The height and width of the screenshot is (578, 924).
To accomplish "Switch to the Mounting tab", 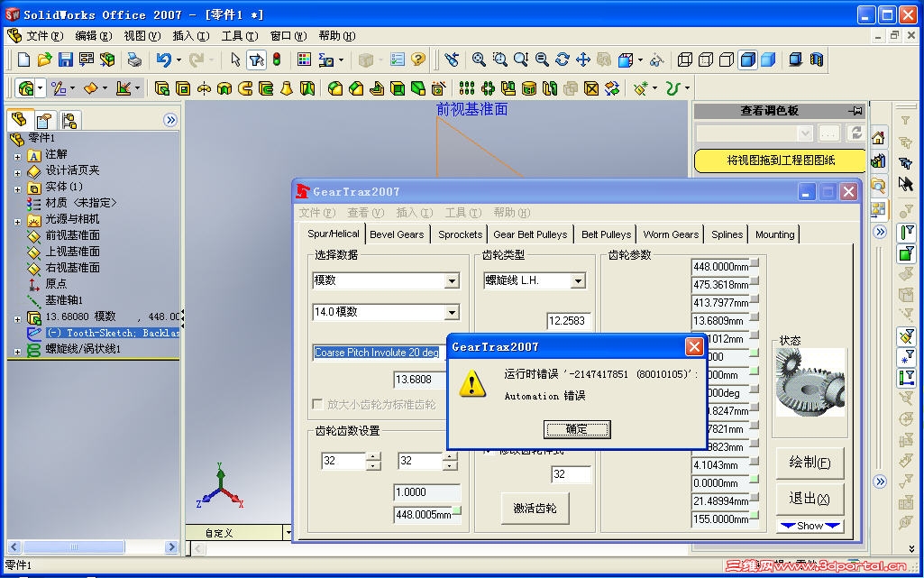I will click(x=775, y=234).
